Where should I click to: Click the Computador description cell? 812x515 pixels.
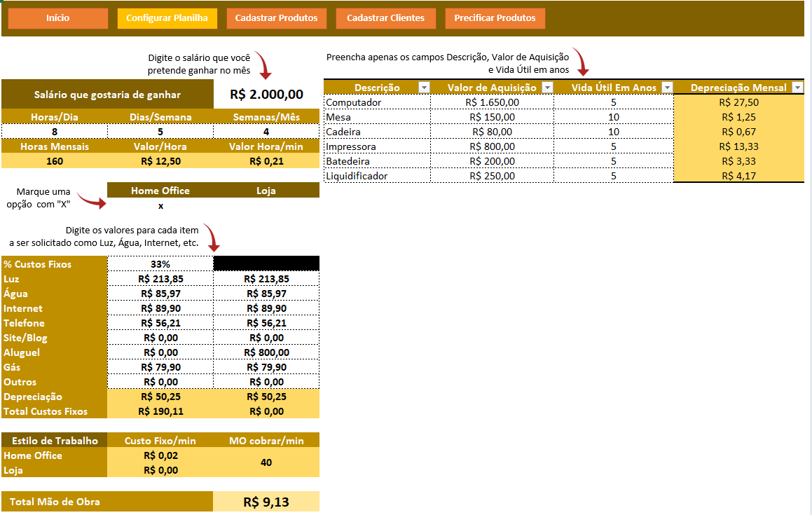[377, 102]
